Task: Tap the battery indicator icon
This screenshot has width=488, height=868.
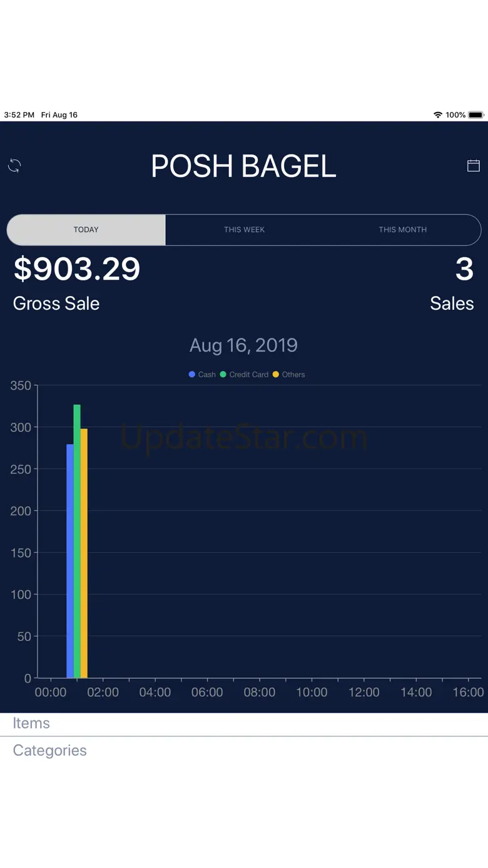Action: (x=475, y=115)
